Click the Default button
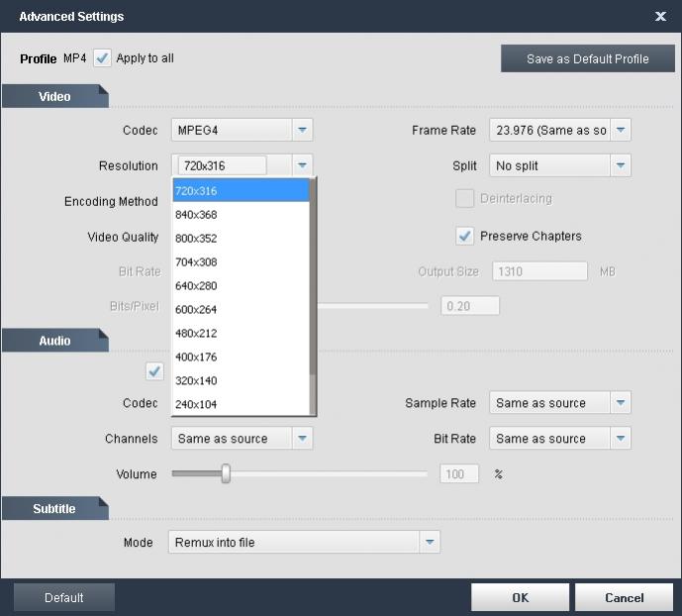Screen dimensions: 682x616 coord(64,597)
